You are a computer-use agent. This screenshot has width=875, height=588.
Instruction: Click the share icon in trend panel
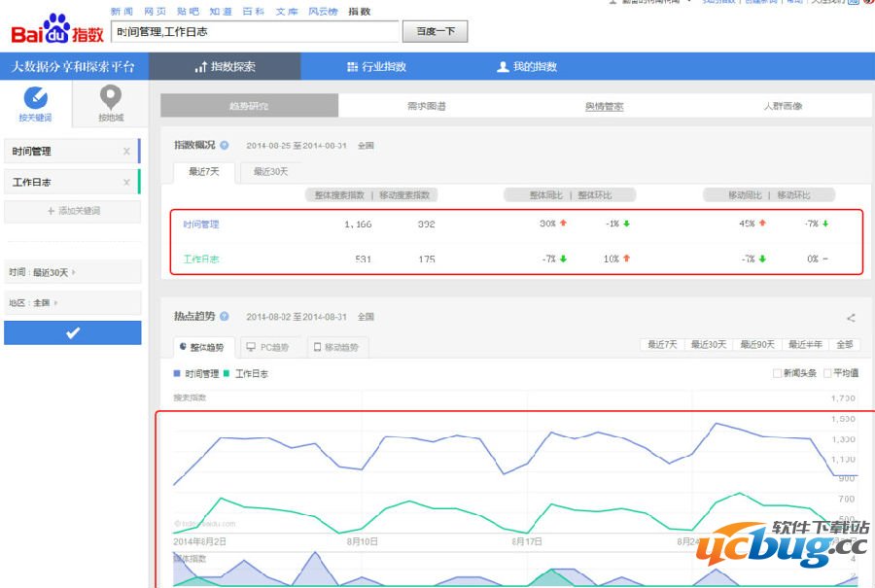(x=851, y=318)
